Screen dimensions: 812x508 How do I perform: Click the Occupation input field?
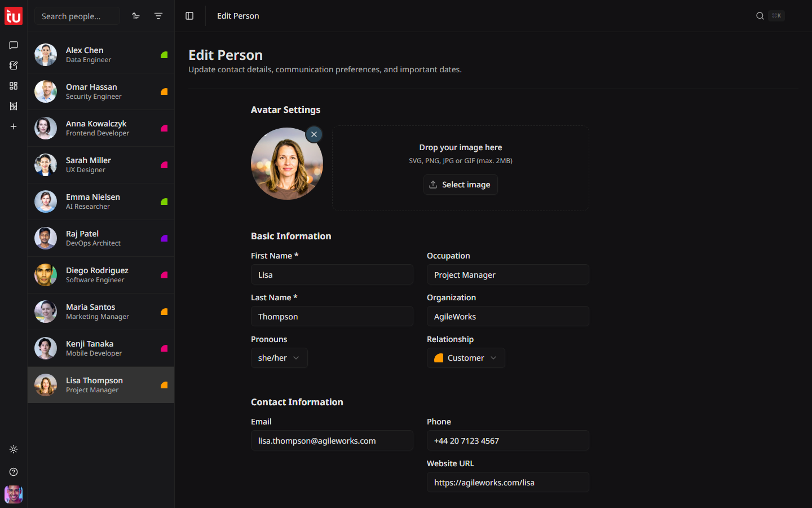[x=508, y=275]
